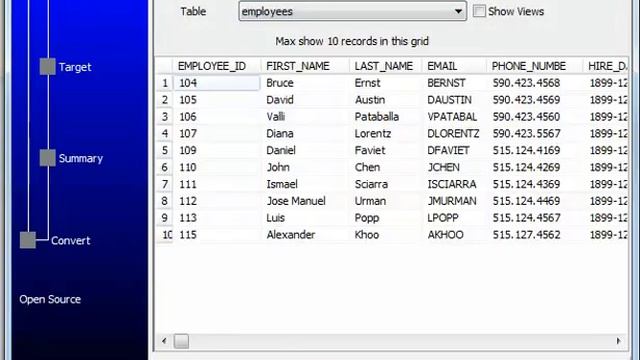Select the last name cell Khoo
This screenshot has height=360, width=640.
pos(386,235)
